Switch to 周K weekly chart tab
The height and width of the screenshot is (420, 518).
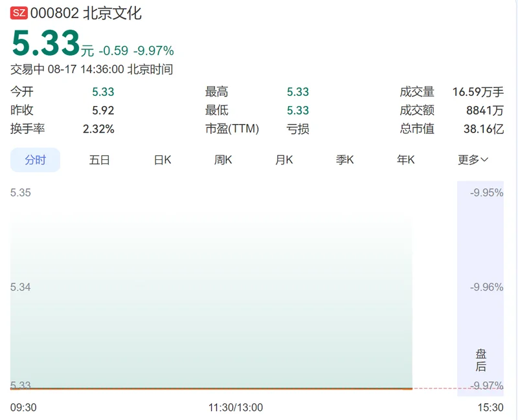pos(223,160)
